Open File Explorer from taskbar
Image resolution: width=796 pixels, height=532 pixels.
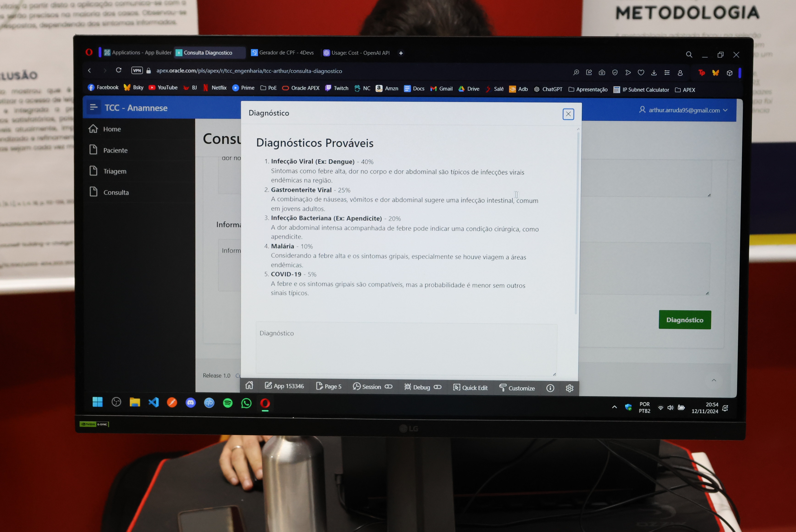(135, 402)
